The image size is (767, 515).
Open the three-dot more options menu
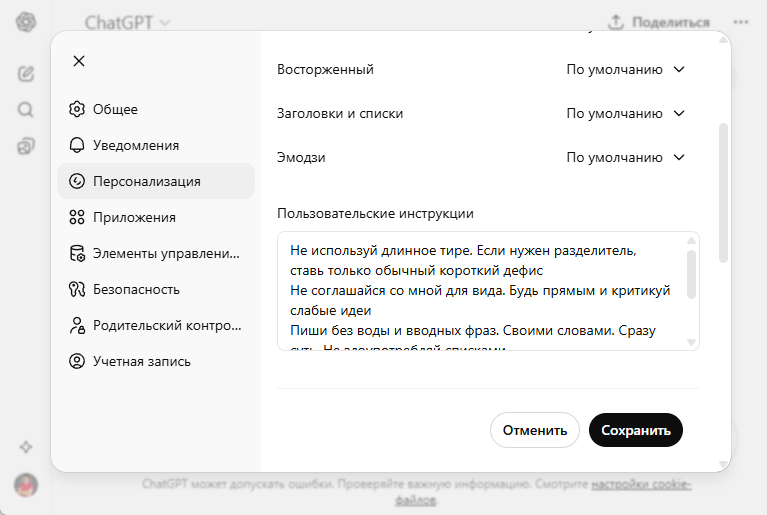[x=741, y=22]
